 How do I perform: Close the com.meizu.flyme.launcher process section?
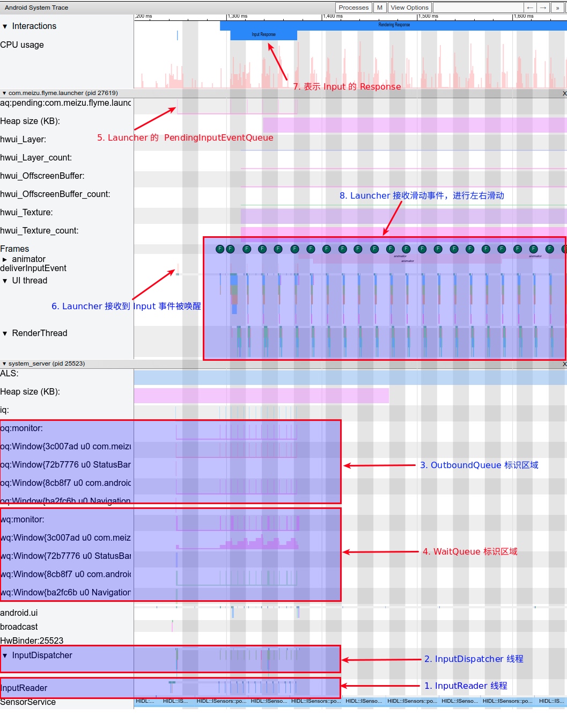coord(564,93)
